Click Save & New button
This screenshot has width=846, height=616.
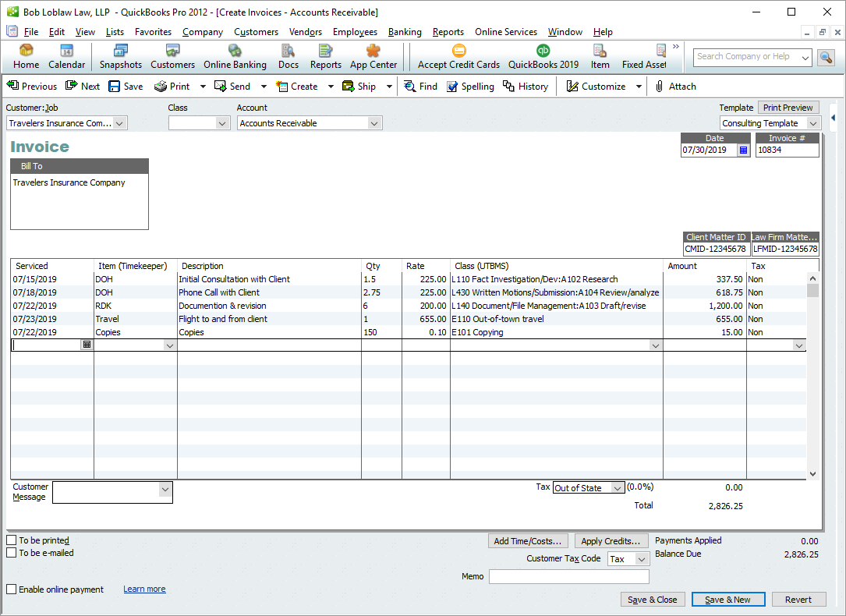click(727, 600)
